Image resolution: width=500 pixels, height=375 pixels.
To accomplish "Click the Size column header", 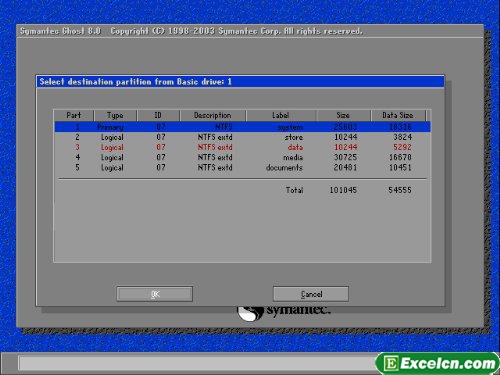I will click(x=343, y=115).
